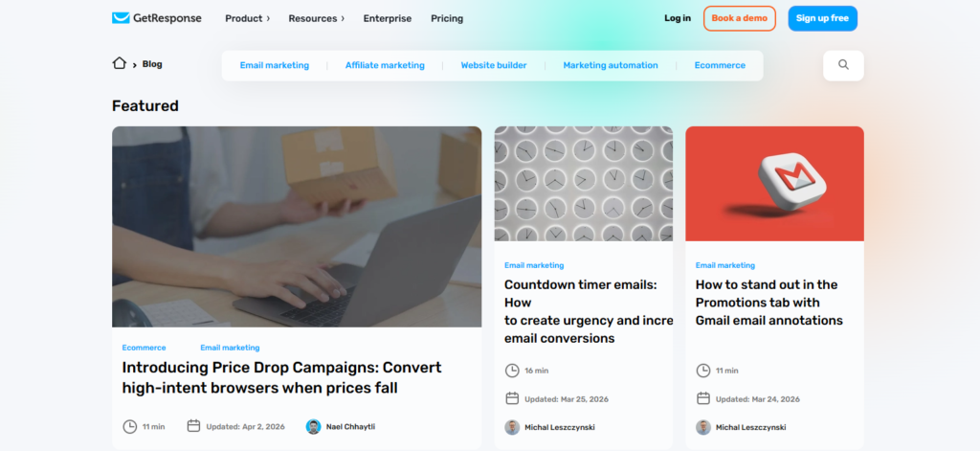Click Nael Chhaytli's author avatar

point(313,427)
